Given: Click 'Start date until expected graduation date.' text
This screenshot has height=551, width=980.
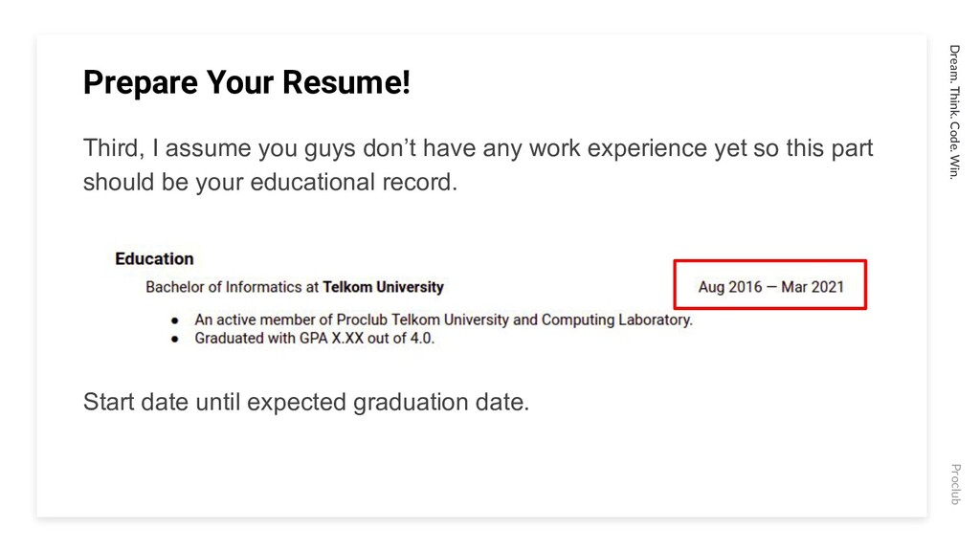Looking at the screenshot, I should (306, 402).
